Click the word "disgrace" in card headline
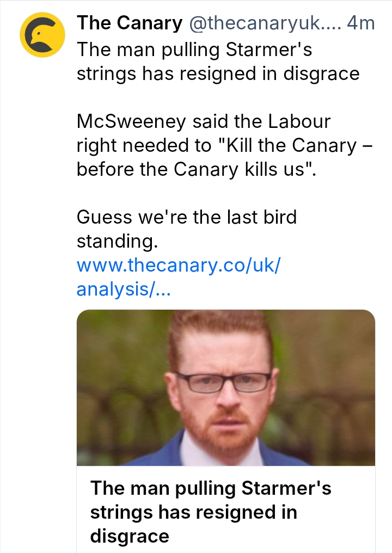 (130, 536)
